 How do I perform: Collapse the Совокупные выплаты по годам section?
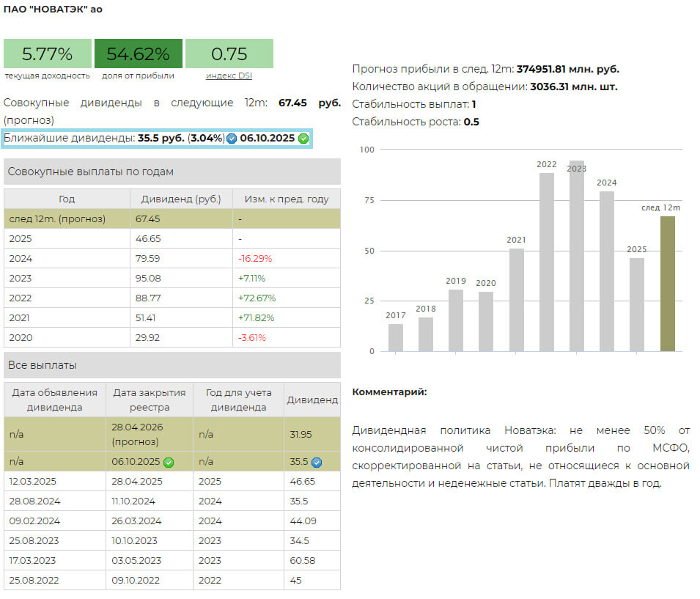pos(172,172)
